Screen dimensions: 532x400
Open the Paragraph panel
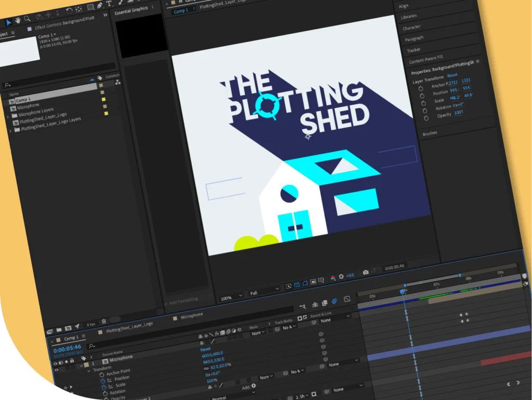coord(414,38)
